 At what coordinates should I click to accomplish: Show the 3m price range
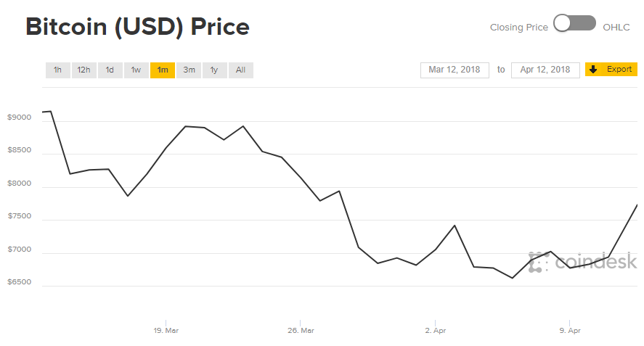pos(189,70)
